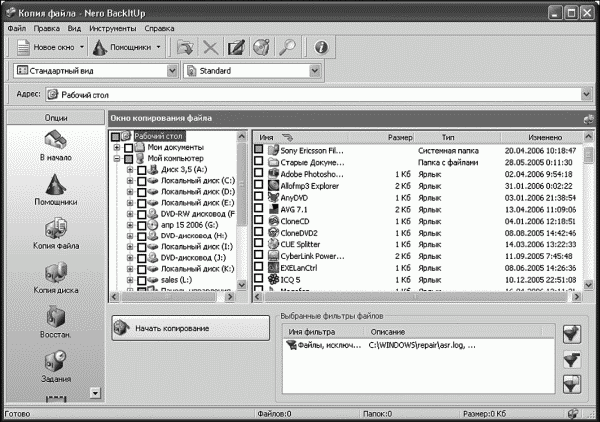This screenshot has height=422, width=600.
Task: Tick the checkbox for Локальный диск (C:)
Action: click(143, 181)
